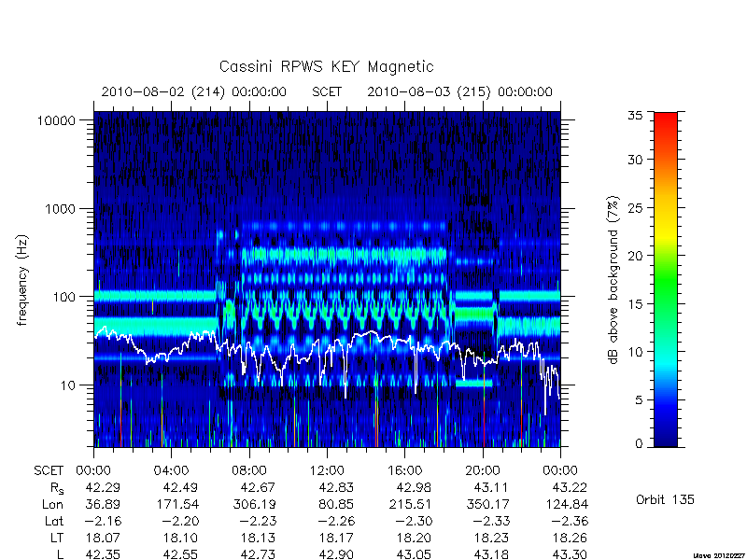The height and width of the screenshot is (560, 747).
Task: Select Lat value -2.30
Action: (414, 521)
